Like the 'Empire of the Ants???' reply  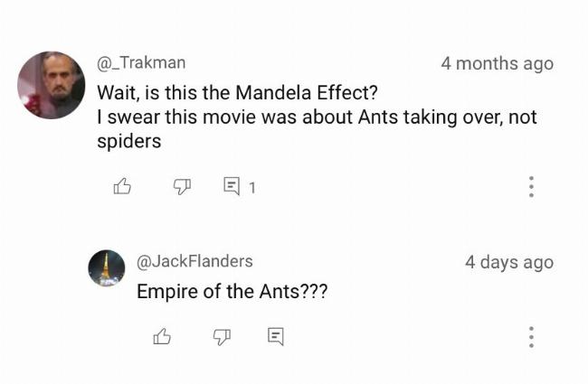162,336
